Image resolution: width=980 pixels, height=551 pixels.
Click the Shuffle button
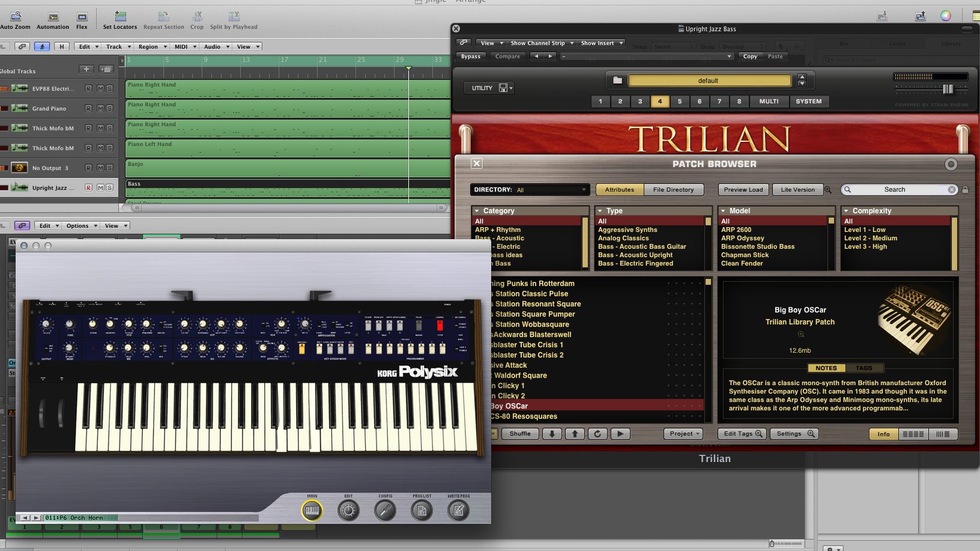coord(519,434)
